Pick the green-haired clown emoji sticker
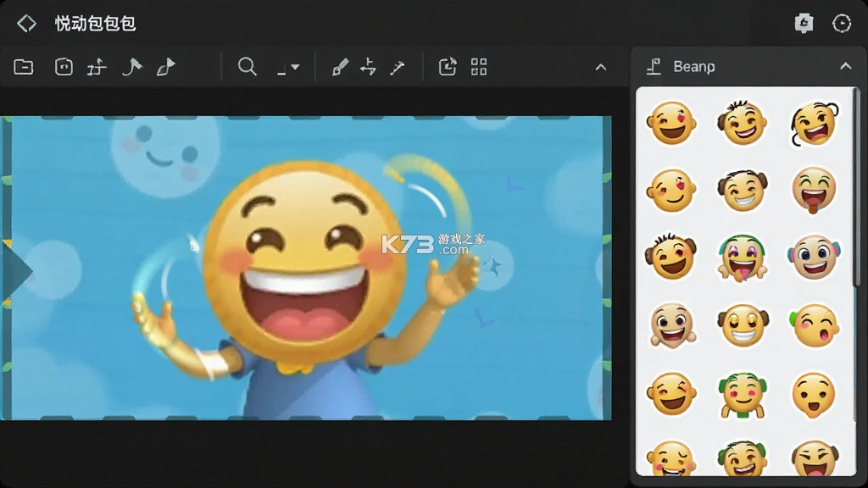The image size is (868, 488). [743, 258]
